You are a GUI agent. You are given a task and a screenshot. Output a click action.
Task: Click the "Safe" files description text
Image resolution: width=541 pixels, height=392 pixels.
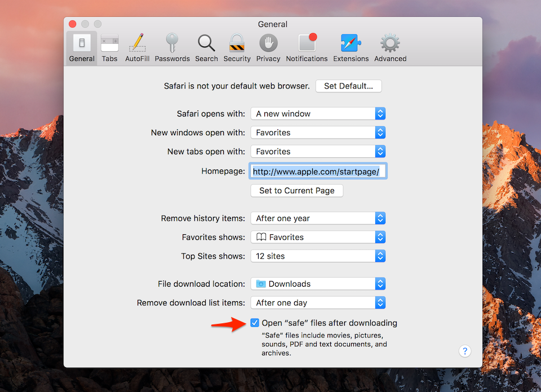(x=324, y=344)
